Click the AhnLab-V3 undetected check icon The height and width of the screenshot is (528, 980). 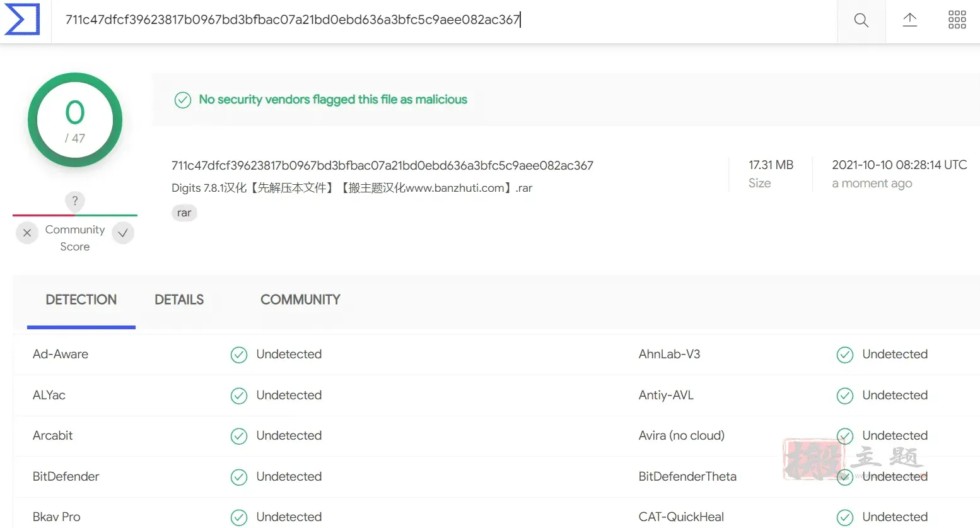coord(845,355)
